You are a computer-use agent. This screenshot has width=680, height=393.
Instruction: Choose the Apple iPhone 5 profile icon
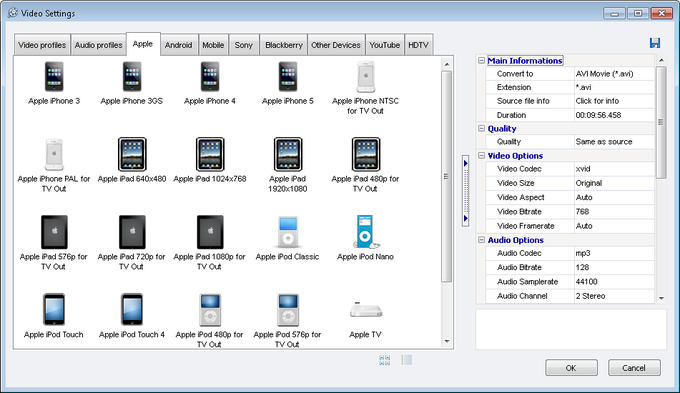pyautogui.click(x=288, y=77)
